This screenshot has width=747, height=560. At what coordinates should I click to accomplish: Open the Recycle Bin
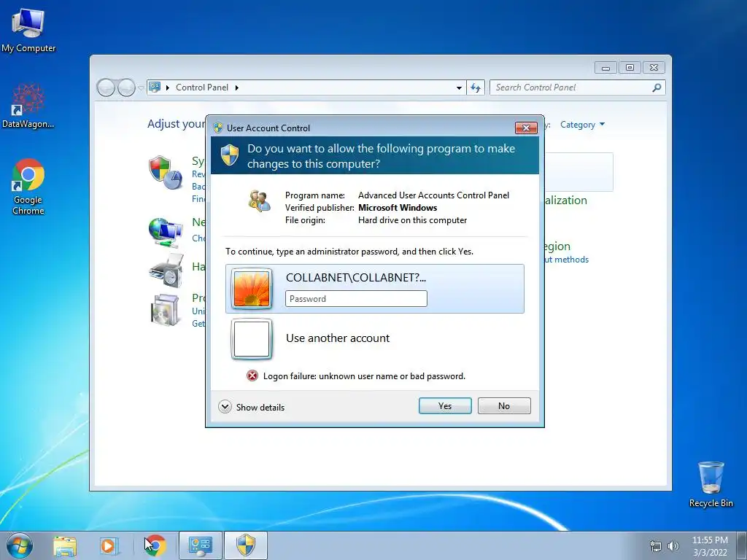[x=711, y=484]
